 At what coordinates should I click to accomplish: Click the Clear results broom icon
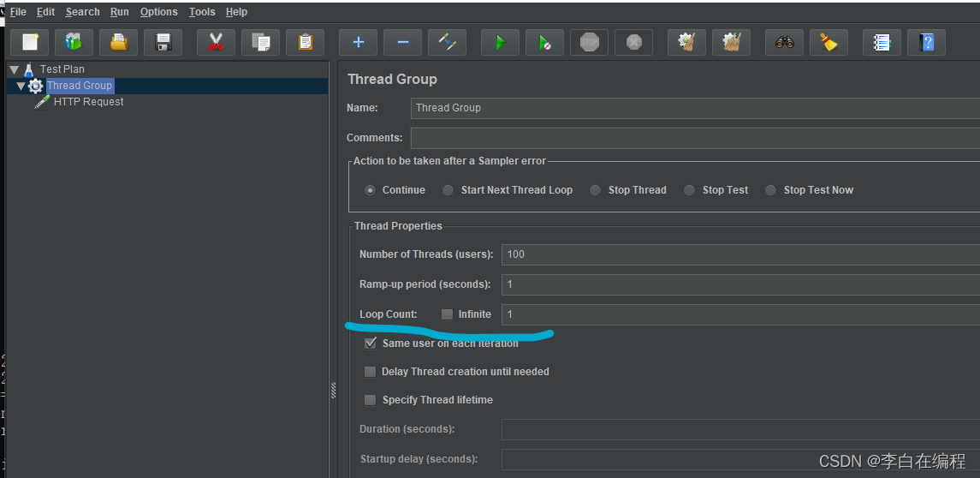click(686, 43)
